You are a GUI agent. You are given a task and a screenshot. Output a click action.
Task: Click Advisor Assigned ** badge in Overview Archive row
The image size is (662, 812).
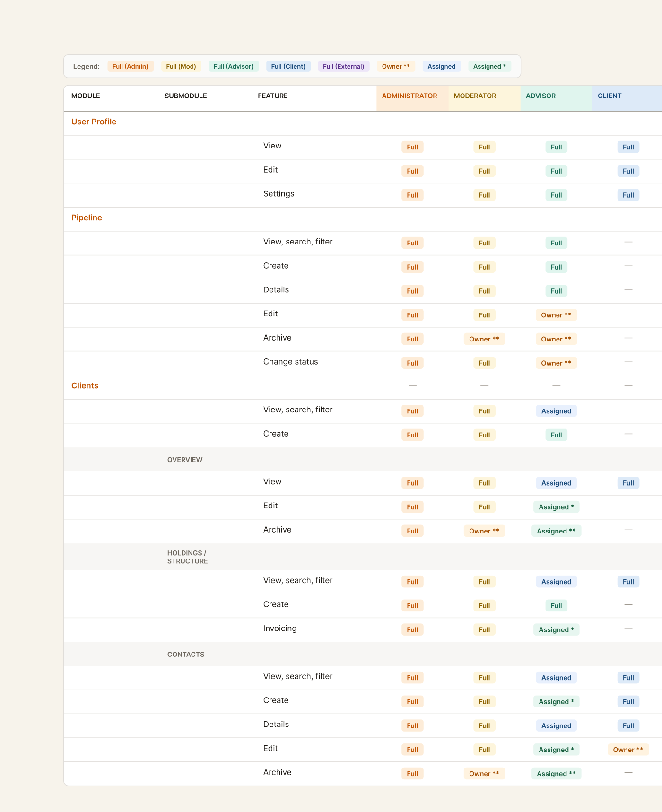coord(556,531)
